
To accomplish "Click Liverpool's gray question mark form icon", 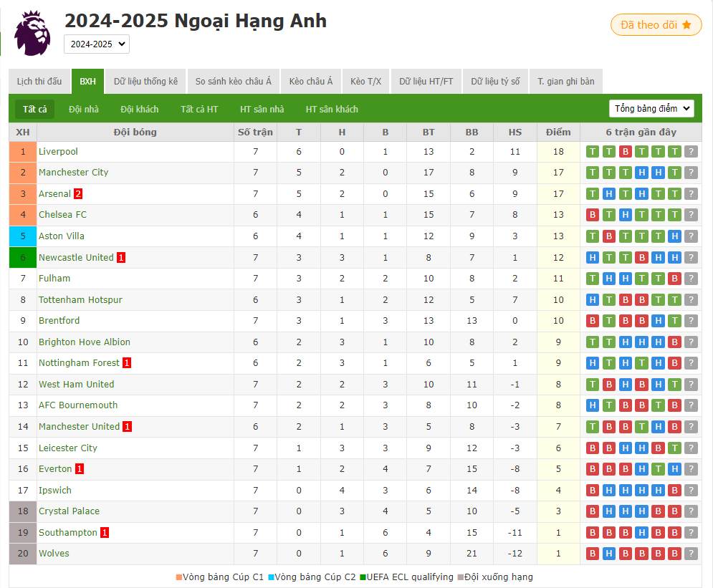I will (x=691, y=152).
